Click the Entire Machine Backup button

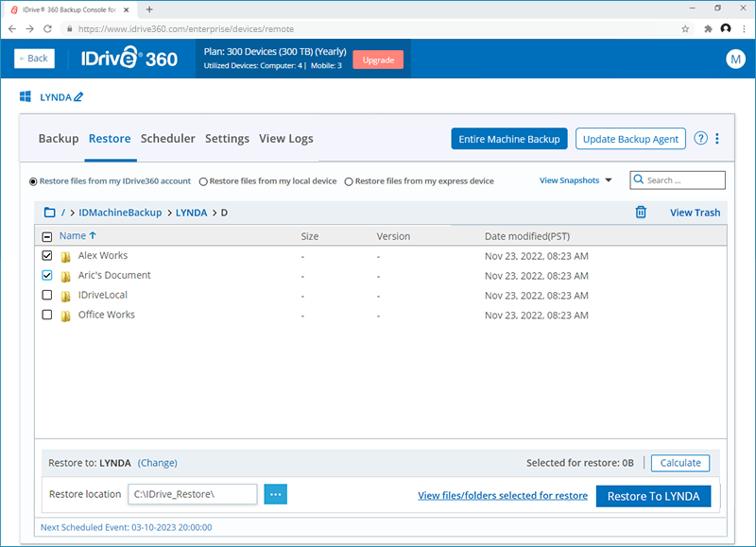[x=509, y=139]
